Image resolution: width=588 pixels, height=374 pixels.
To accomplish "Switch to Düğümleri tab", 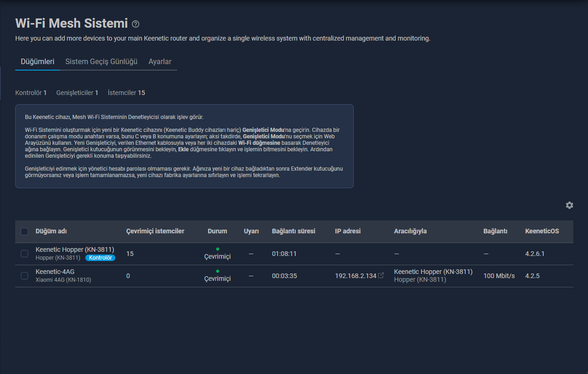I will point(37,61).
